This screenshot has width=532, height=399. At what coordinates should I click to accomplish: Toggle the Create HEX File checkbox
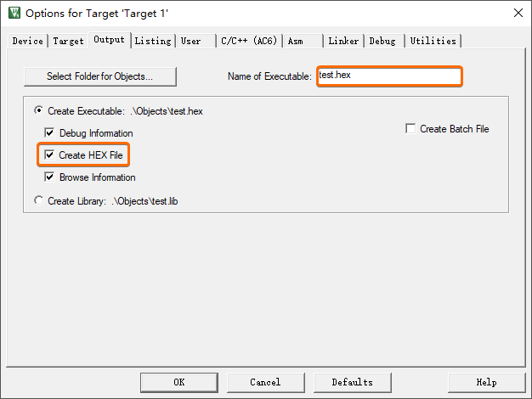[49, 155]
